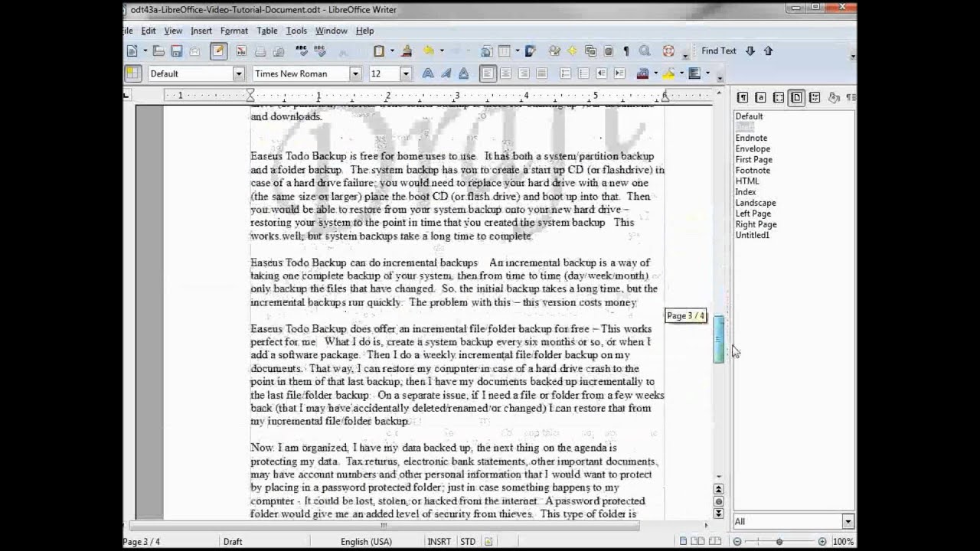The width and height of the screenshot is (980, 551).
Task: Select Format Paintbrush tool
Action: click(407, 51)
